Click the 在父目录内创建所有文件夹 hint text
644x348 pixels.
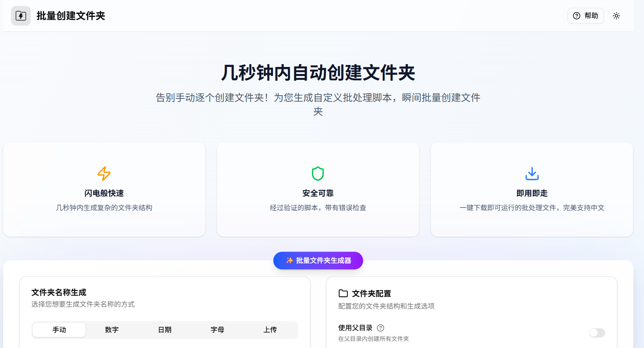373,339
